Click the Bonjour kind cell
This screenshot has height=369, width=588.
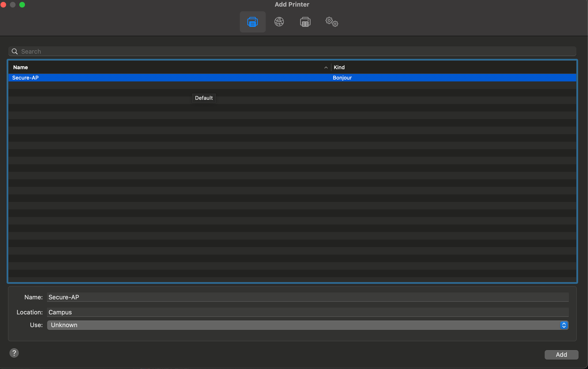point(342,78)
